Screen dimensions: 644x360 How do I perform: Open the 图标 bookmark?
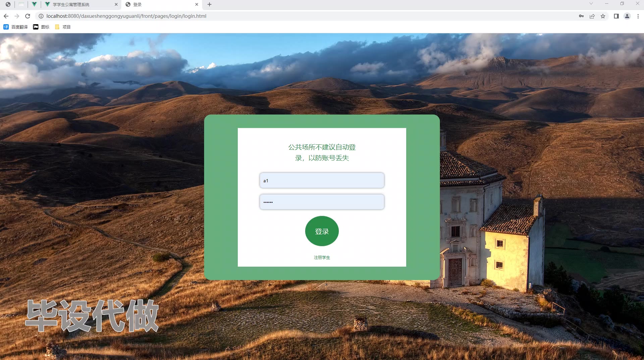pyautogui.click(x=41, y=27)
